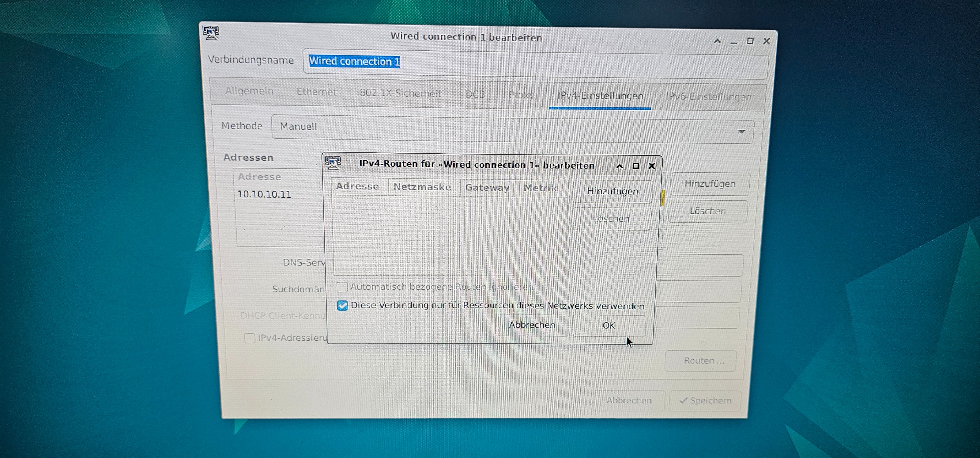The image size is (980, 458).
Task: Click the network icon in main window titlebar
Action: click(x=210, y=32)
